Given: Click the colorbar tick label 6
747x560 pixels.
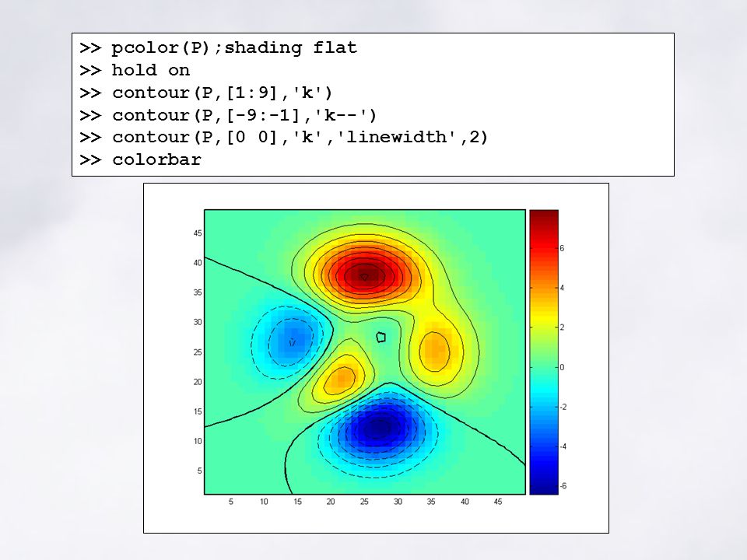Looking at the screenshot, I should (x=562, y=248).
